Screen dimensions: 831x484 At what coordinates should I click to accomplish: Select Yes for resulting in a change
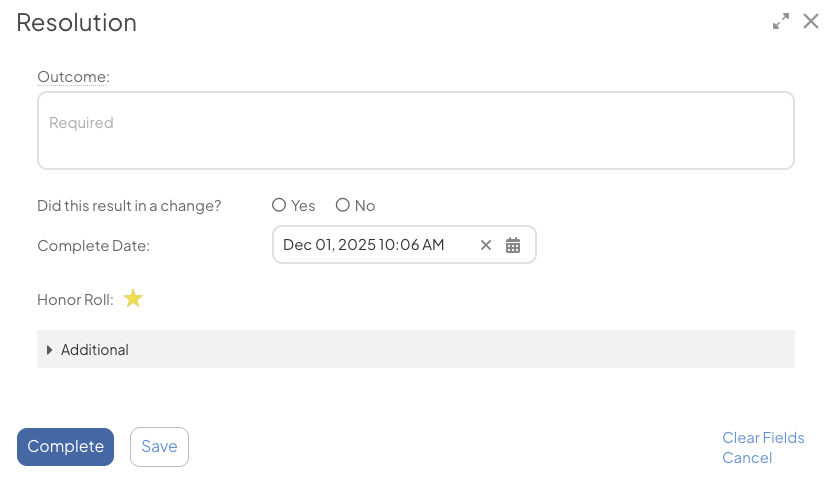[x=279, y=205]
